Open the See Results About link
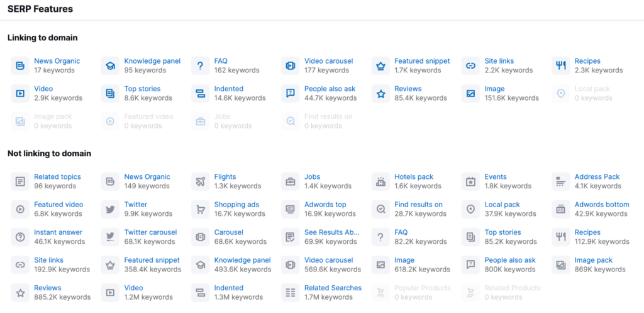This screenshot has width=644, height=313. point(332,232)
